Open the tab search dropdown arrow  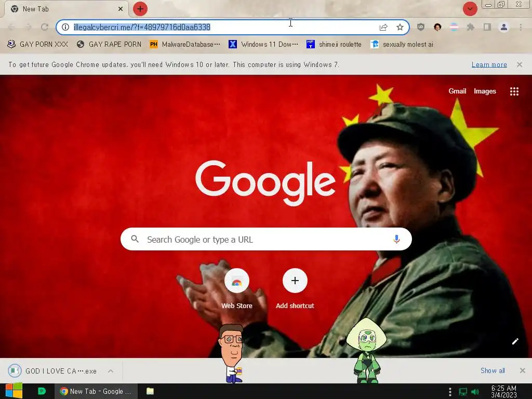[470, 9]
